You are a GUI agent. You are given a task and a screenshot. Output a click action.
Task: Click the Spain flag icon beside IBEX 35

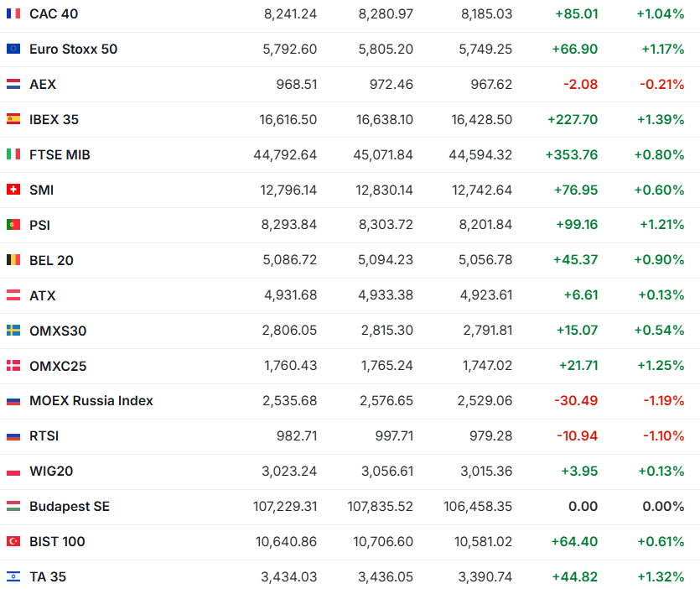13,120
